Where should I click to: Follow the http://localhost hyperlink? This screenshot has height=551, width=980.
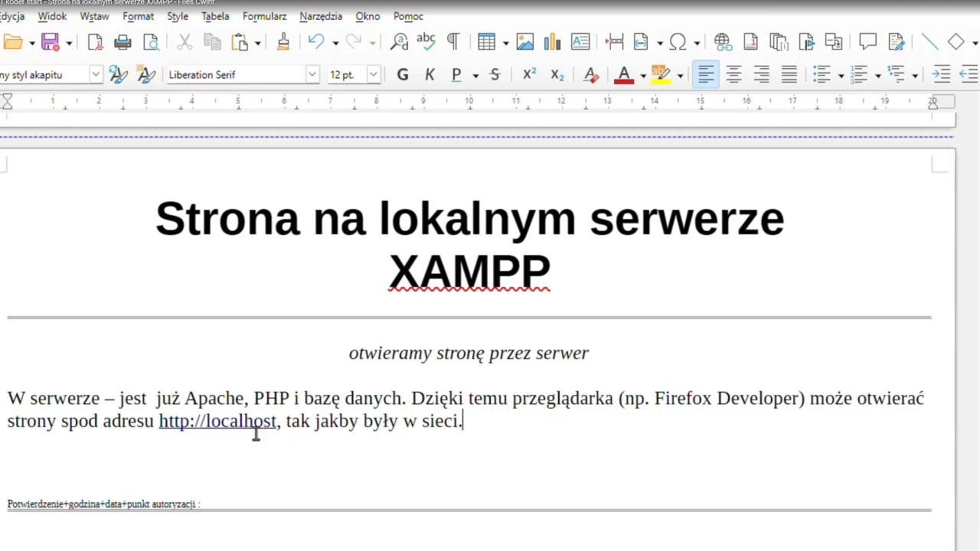coord(217,421)
